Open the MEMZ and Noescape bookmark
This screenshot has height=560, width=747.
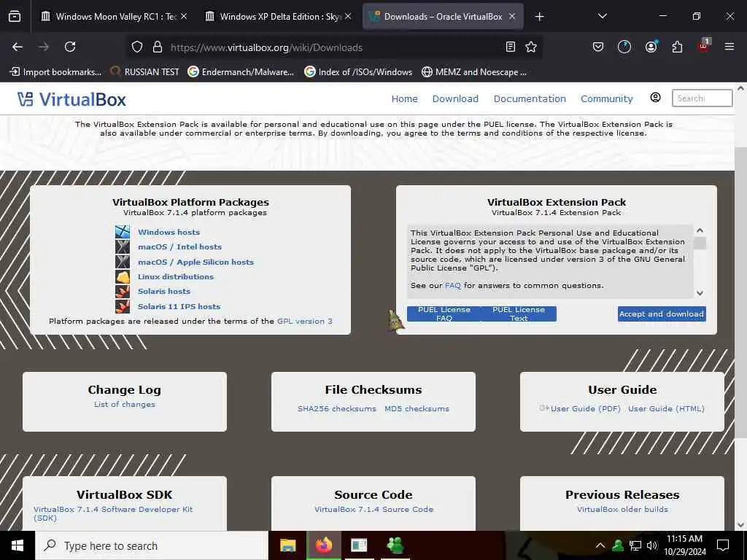click(474, 72)
